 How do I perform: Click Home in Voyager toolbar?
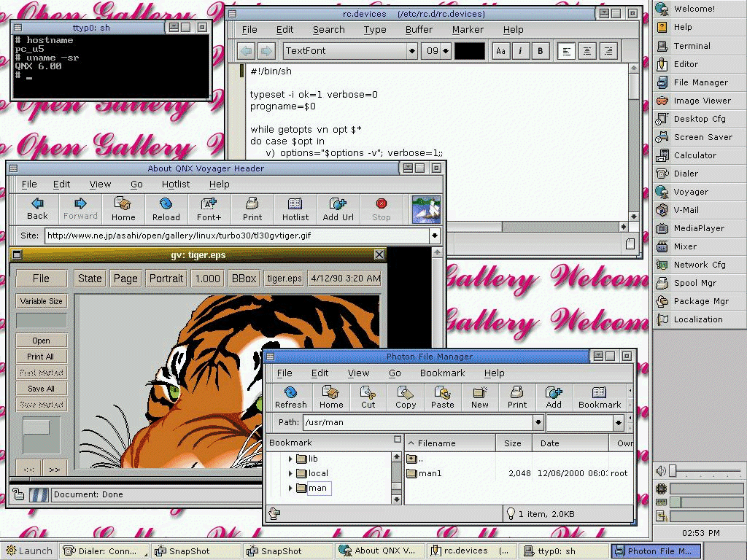[123, 209]
